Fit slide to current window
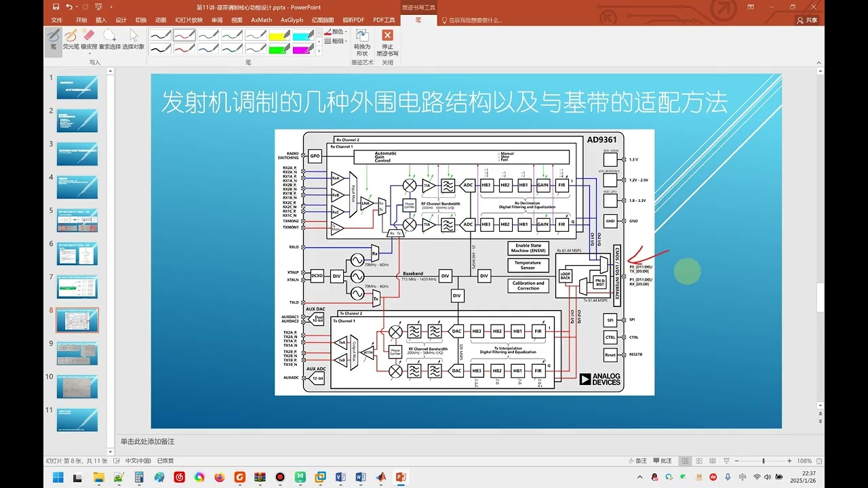Screen dimensions: 868x488 click(818, 461)
